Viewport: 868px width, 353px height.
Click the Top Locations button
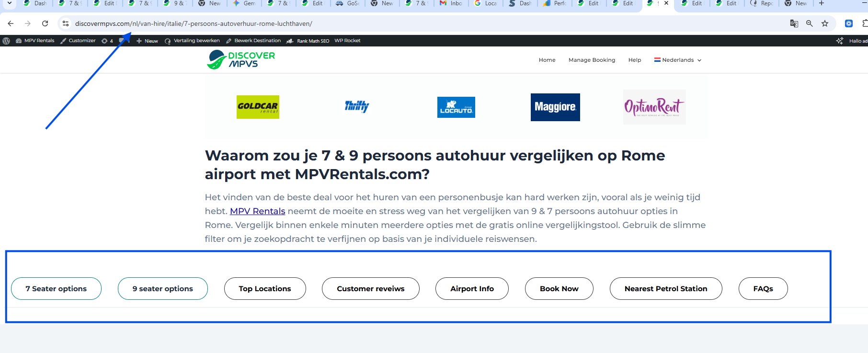[x=265, y=289]
